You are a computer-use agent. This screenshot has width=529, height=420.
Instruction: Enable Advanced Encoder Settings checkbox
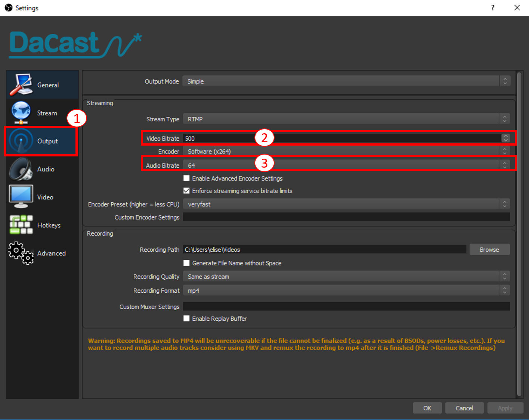[186, 178]
